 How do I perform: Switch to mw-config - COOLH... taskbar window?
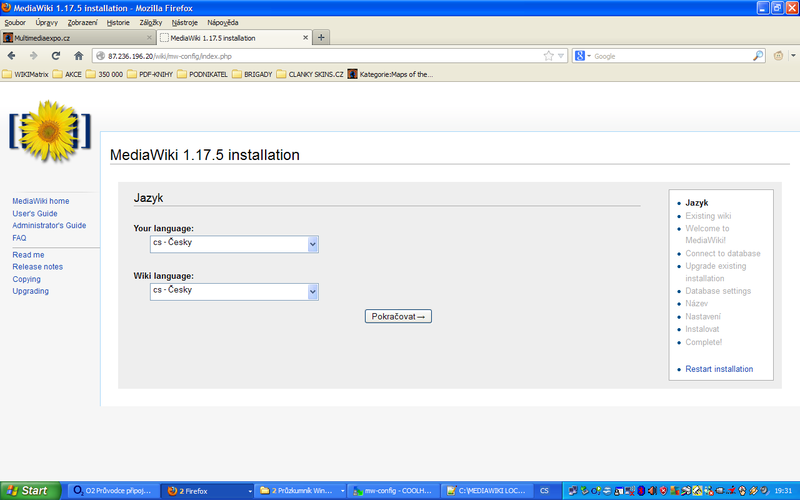pyautogui.click(x=393, y=491)
